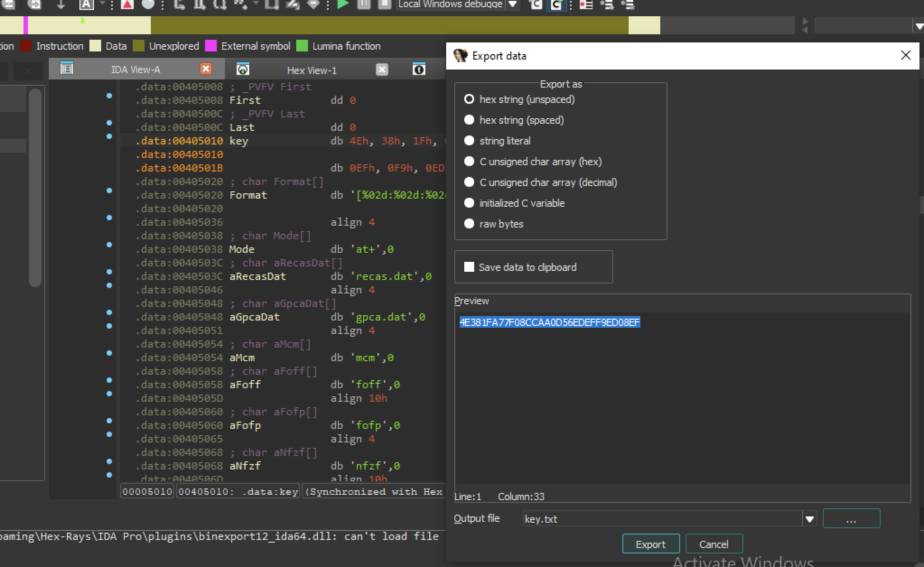Click status bar offset '00005010'
Image resolution: width=924 pixels, height=567 pixels.
click(x=147, y=492)
